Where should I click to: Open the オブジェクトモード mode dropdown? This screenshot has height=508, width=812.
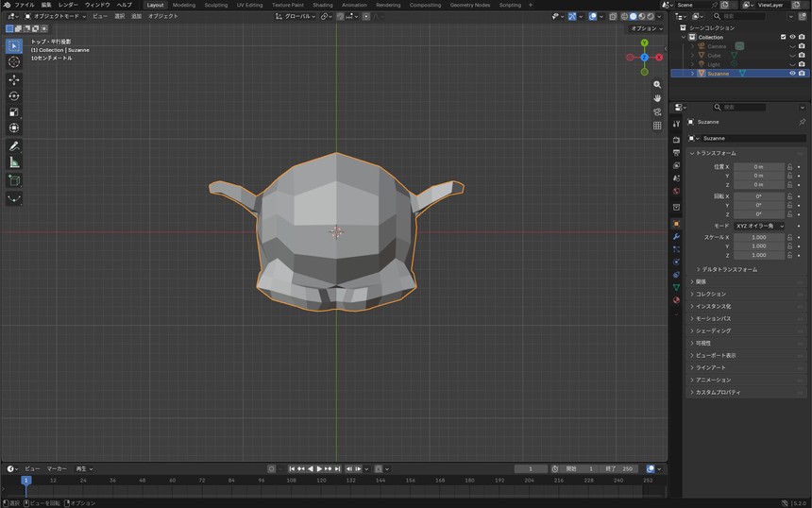tap(56, 16)
